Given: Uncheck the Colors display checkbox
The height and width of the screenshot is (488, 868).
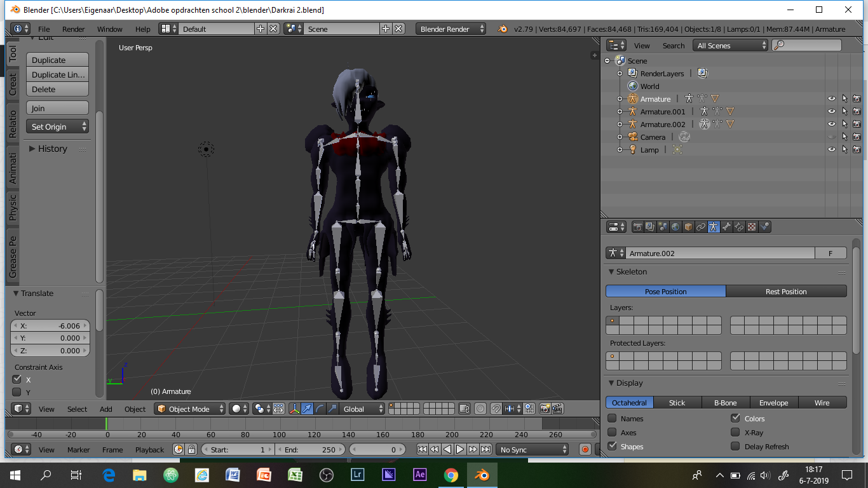Looking at the screenshot, I should [x=735, y=418].
